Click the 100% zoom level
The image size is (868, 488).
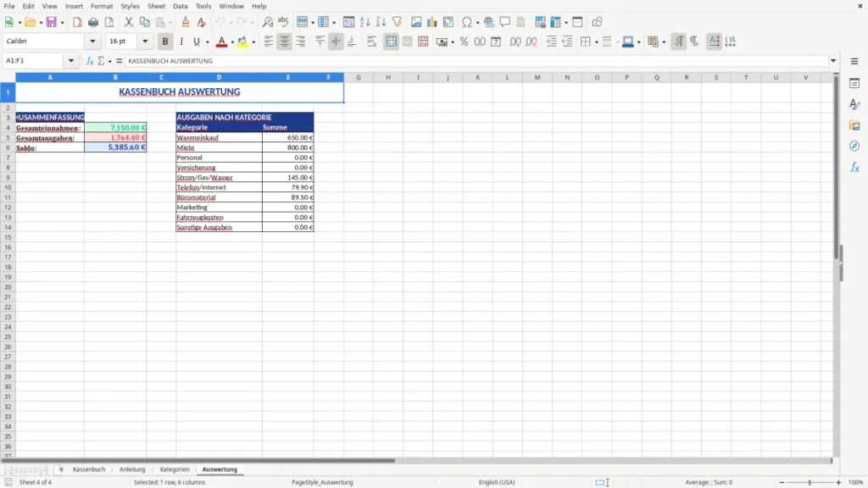(x=855, y=482)
